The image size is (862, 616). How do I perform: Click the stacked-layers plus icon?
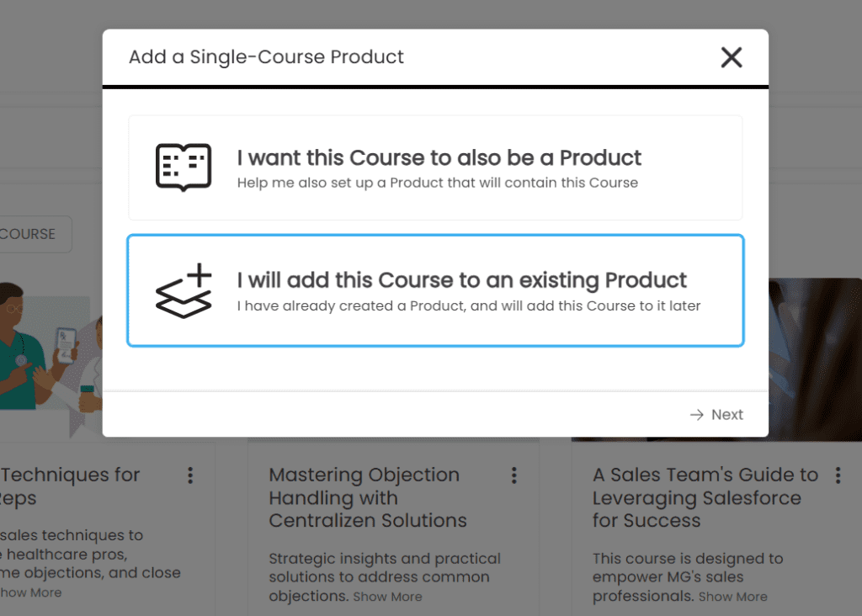(x=184, y=291)
